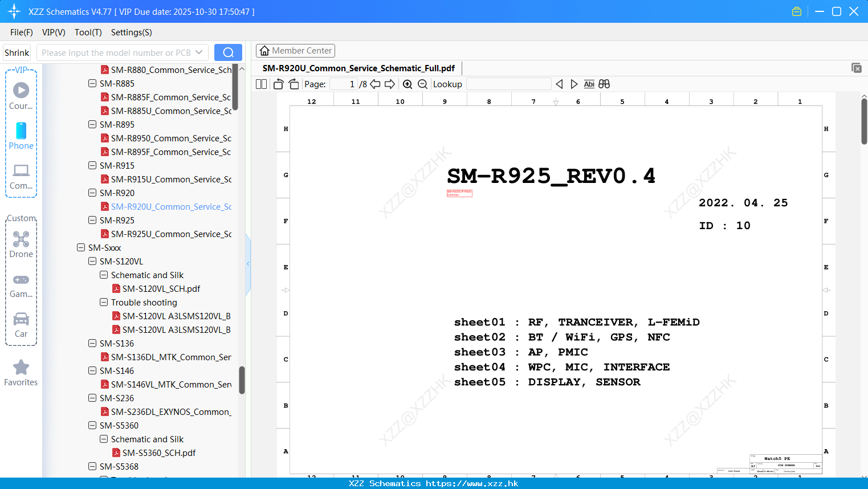Toggle the two-page view icon

[262, 84]
